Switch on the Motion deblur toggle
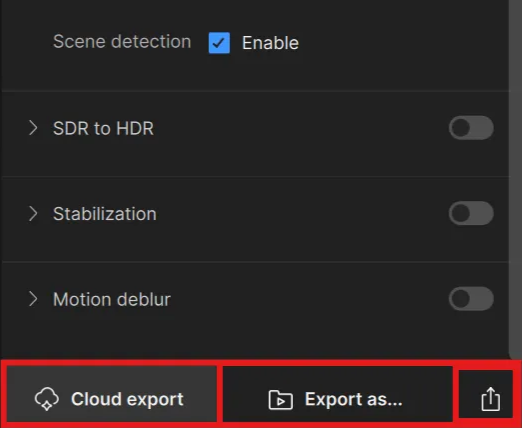The width and height of the screenshot is (522, 429). click(471, 298)
